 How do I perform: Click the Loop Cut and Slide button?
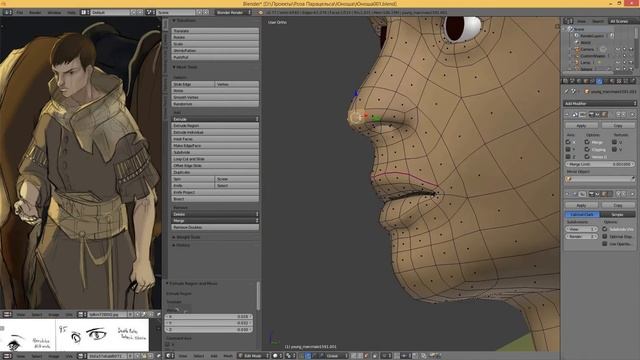pyautogui.click(x=215, y=159)
